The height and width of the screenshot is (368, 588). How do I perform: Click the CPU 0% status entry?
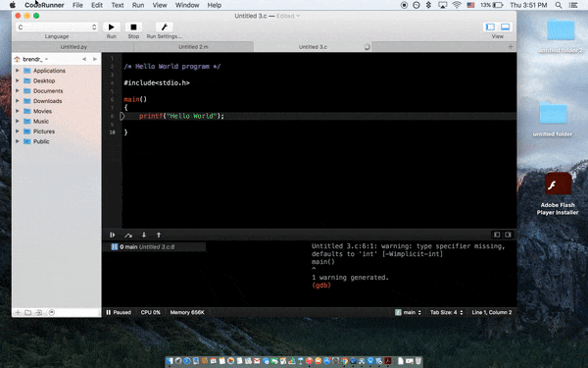(x=150, y=312)
